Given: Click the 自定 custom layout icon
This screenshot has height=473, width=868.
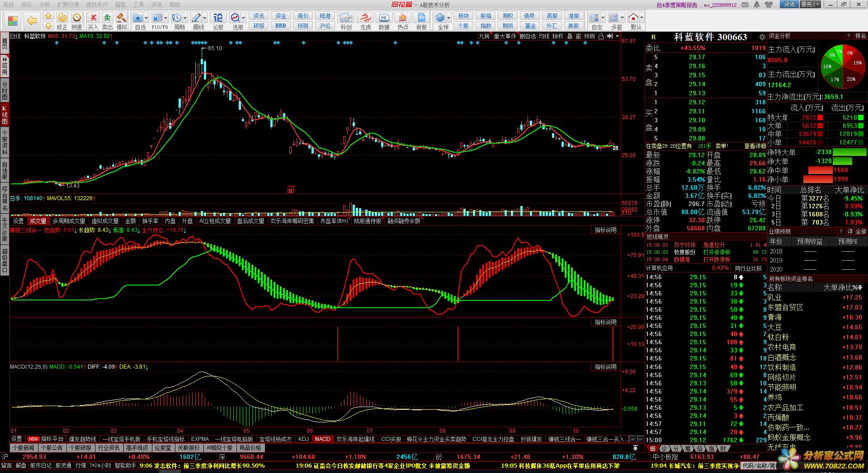Looking at the screenshot, I should tap(595, 18).
